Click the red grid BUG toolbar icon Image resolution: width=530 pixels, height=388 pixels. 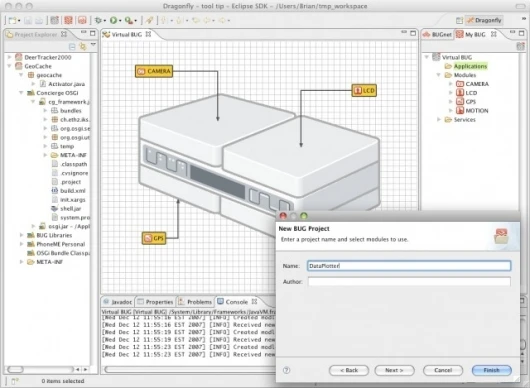coord(68,20)
